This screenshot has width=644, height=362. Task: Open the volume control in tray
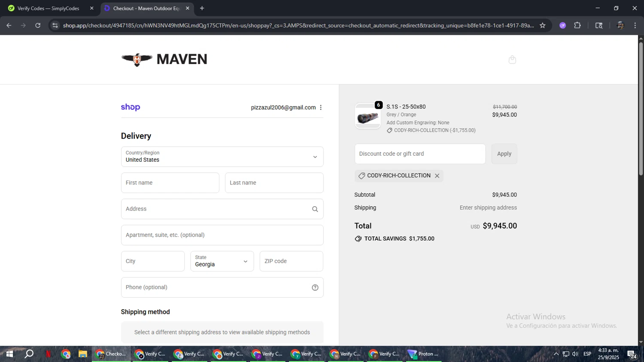pos(575,354)
